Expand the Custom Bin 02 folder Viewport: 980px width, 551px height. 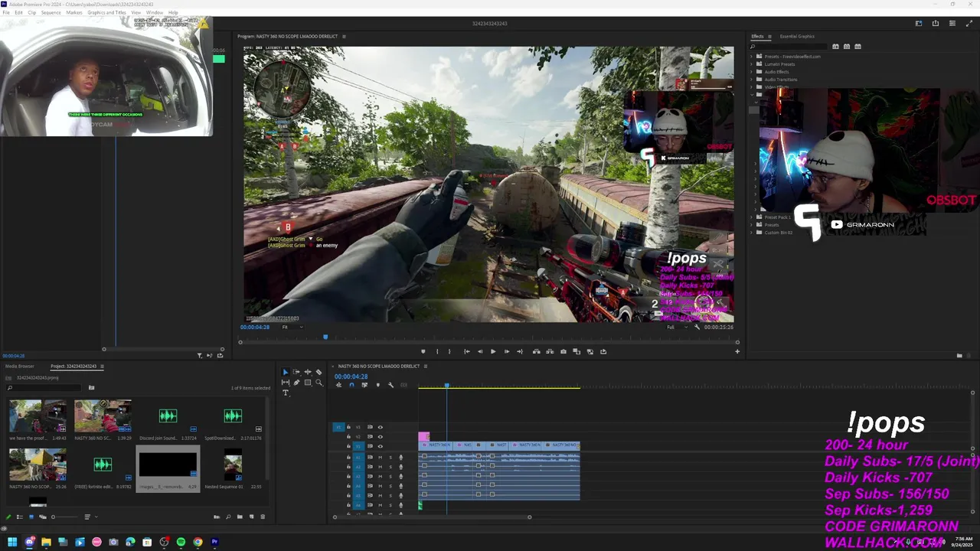(x=751, y=232)
